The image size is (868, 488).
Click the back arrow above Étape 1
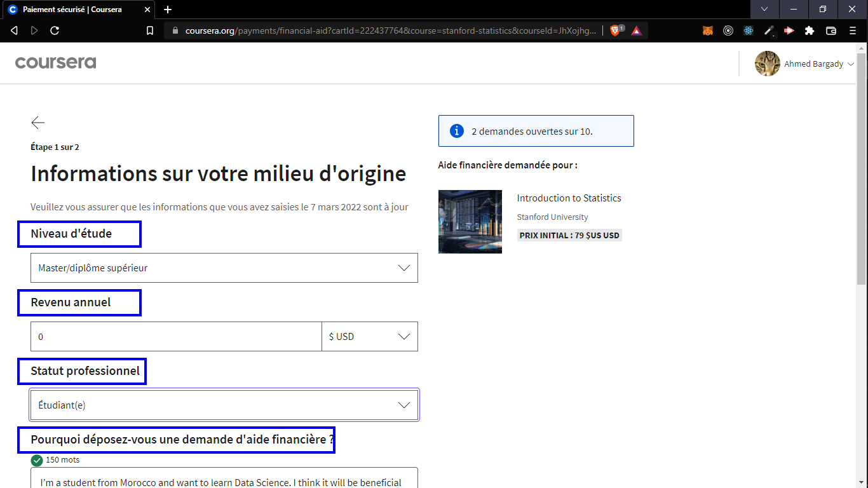38,123
